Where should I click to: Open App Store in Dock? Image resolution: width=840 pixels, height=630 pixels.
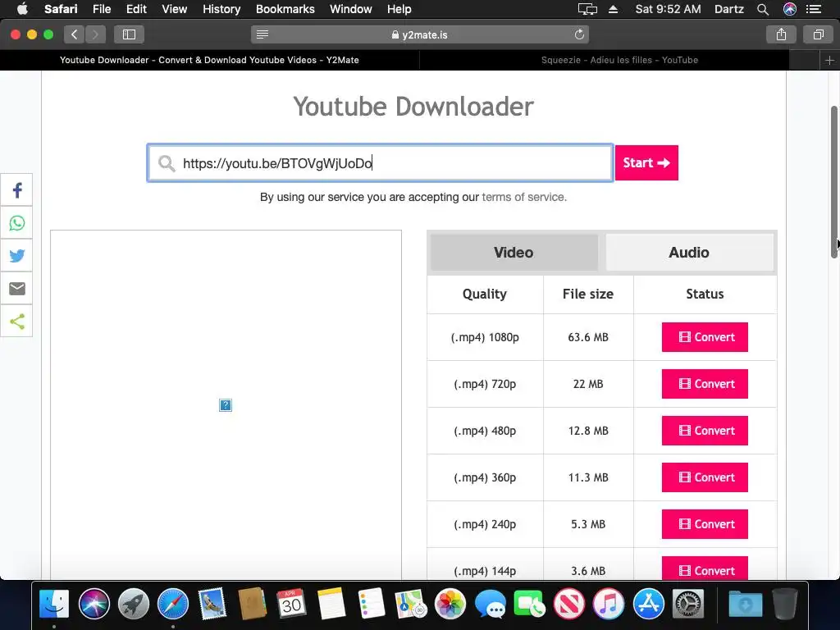pyautogui.click(x=648, y=604)
